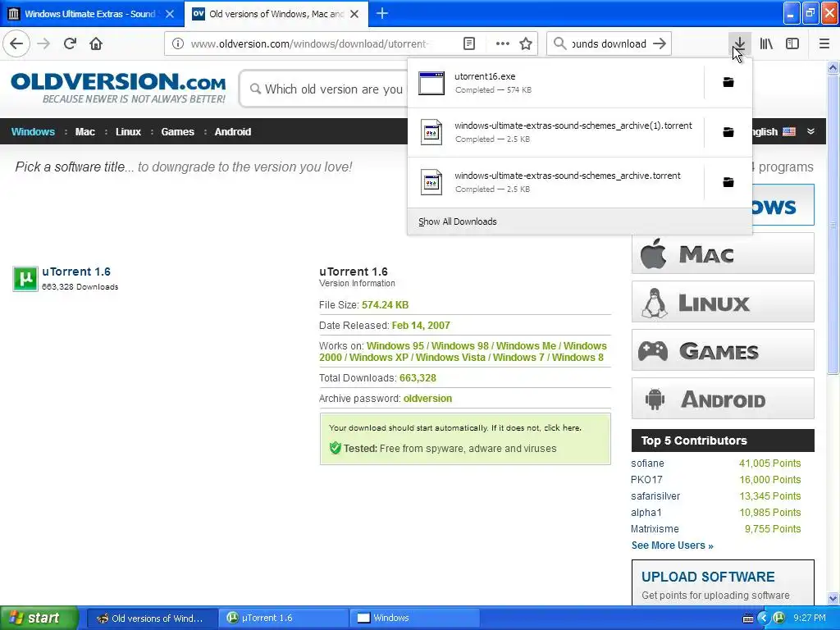Open contributor Matrixisme's profile
The height and width of the screenshot is (630, 840).
pos(655,529)
